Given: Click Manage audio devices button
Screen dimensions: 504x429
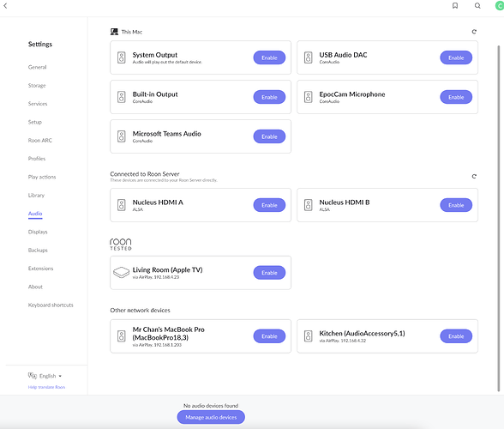Looking at the screenshot, I should [x=211, y=417].
